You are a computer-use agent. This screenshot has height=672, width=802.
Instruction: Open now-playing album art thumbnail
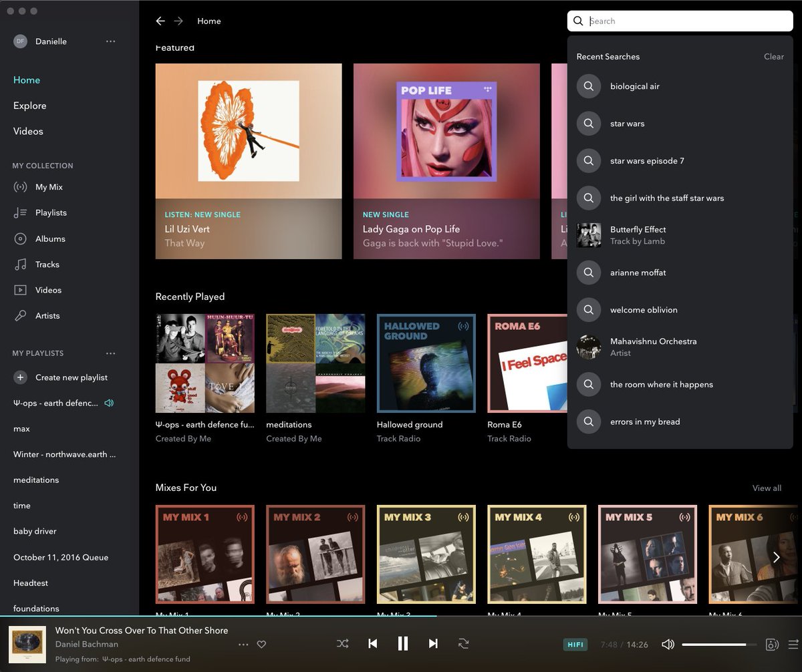tap(27, 645)
